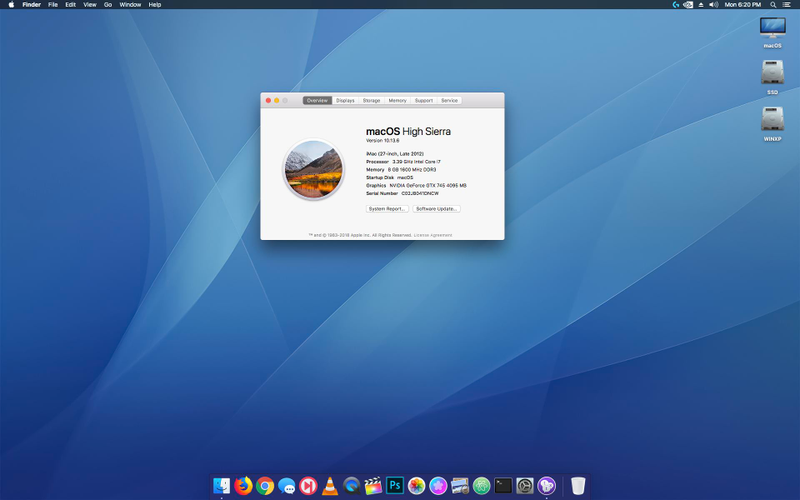Click the Version 10.13.6 text
The image size is (800, 500).
[x=383, y=140]
